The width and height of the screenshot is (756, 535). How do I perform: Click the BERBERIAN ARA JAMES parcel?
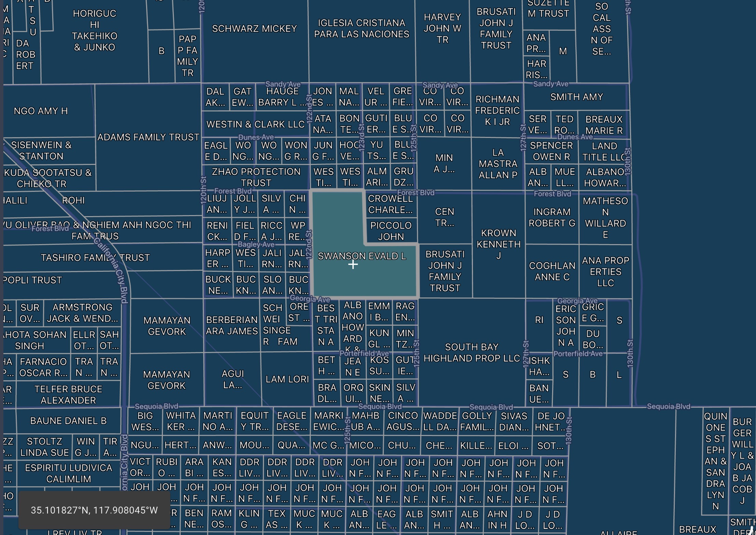coord(232,325)
